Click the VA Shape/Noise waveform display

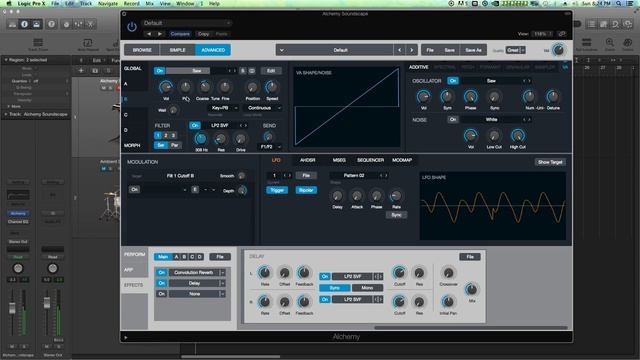coord(346,107)
